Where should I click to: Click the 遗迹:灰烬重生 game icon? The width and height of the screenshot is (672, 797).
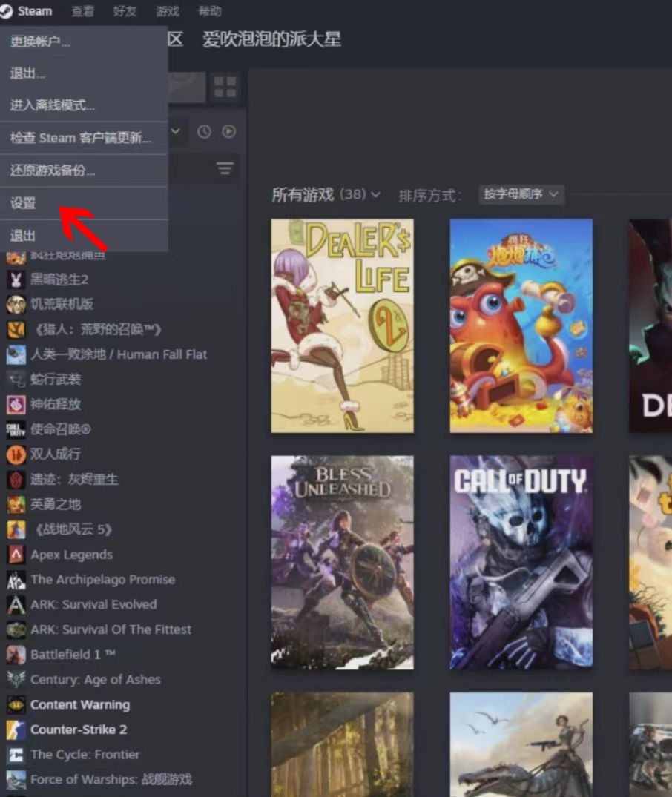16,480
